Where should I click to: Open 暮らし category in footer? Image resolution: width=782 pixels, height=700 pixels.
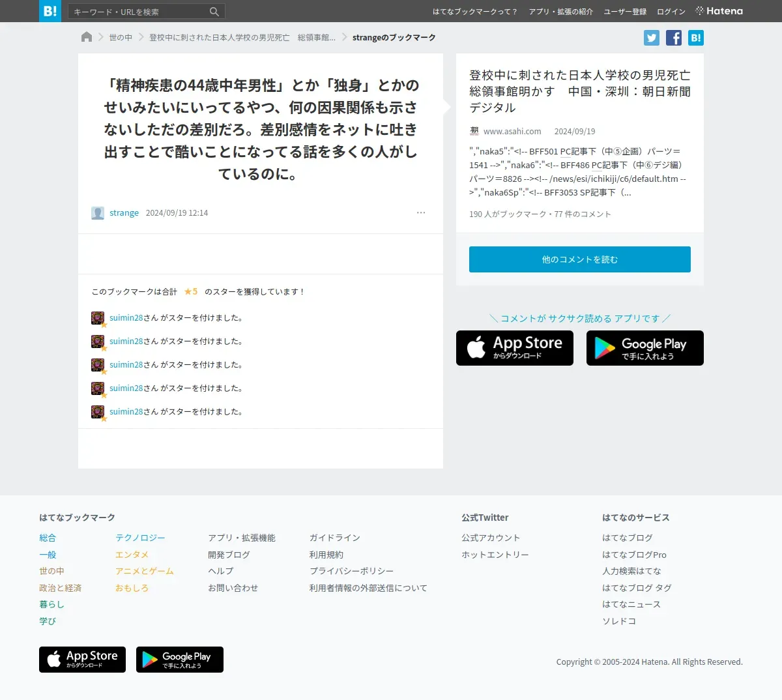51,604
